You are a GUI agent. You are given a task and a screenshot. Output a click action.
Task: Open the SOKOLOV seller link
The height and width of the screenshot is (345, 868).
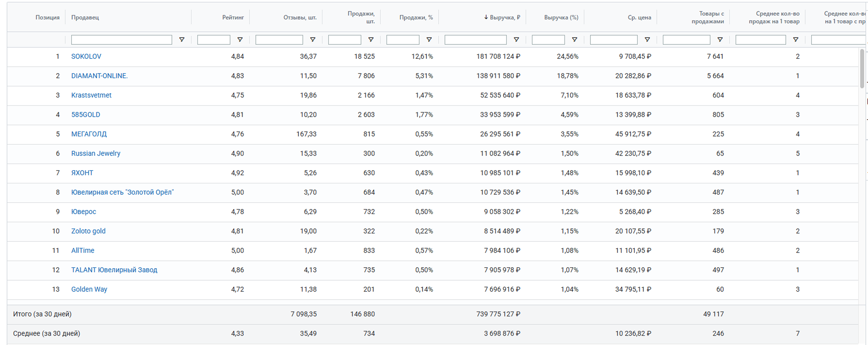pyautogui.click(x=86, y=56)
